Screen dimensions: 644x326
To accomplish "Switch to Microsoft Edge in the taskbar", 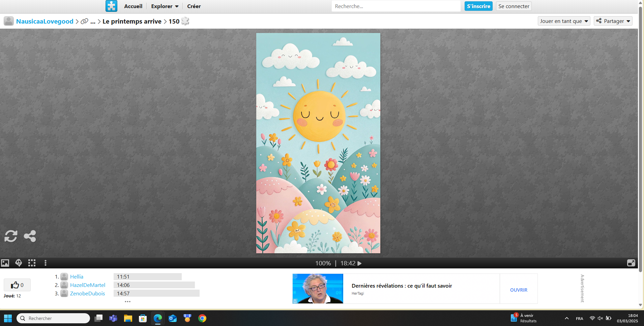I will tap(158, 318).
